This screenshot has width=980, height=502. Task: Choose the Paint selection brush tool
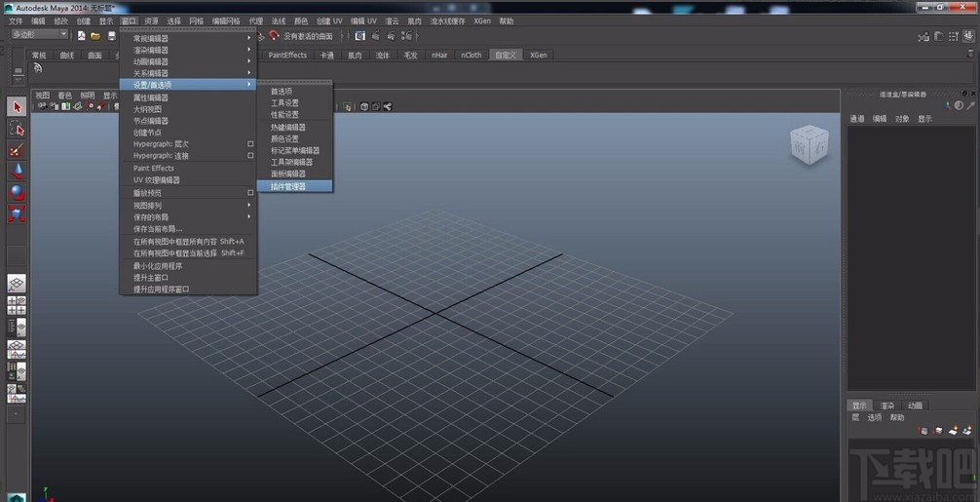[17, 150]
